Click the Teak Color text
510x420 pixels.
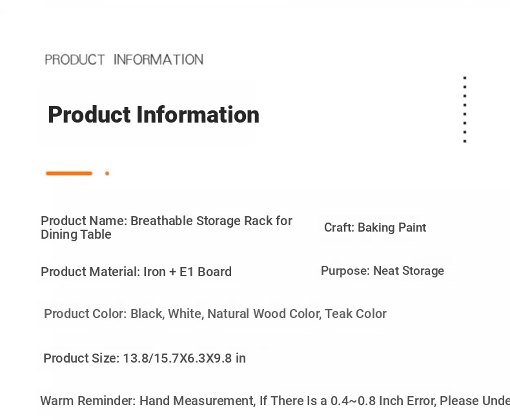(356, 314)
